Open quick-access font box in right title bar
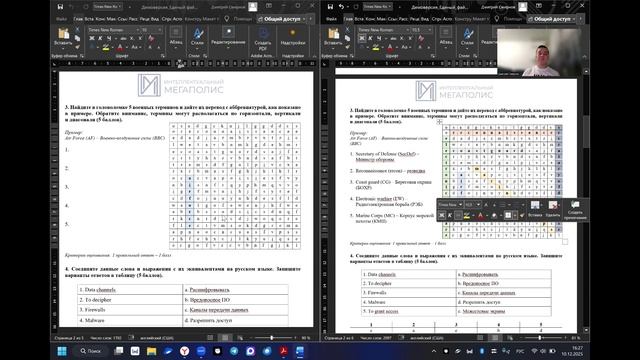Viewport: 640px width, 360px height. [377, 7]
